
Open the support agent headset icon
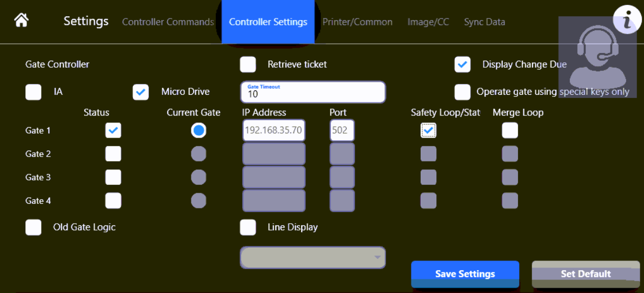(x=597, y=57)
